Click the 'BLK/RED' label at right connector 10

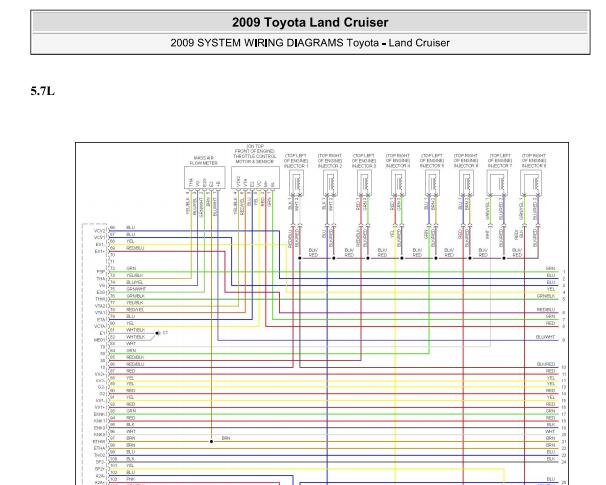pos(546,364)
